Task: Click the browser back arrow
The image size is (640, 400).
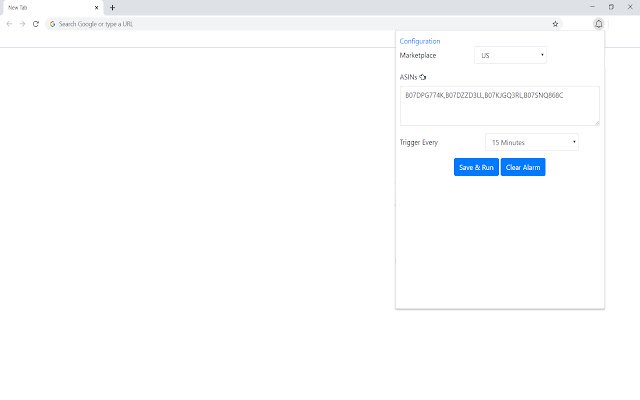Action: 9,24
